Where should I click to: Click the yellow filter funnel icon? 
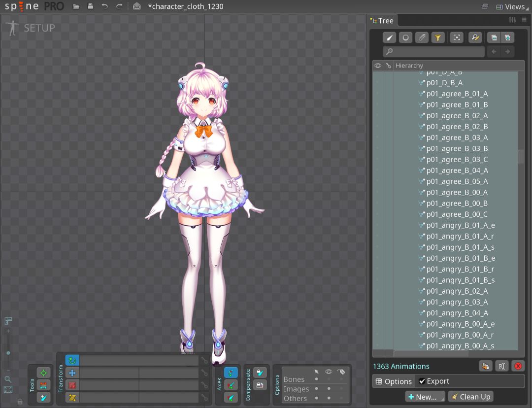(438, 37)
